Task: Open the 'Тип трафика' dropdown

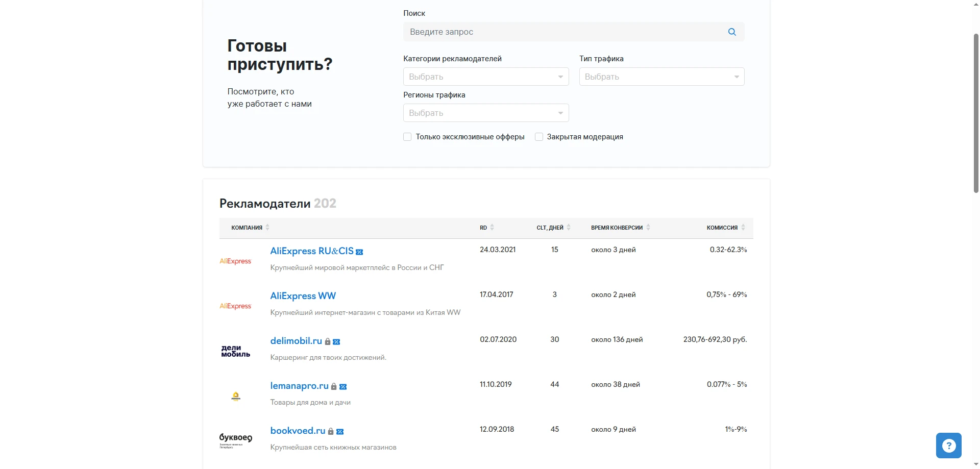Action: pyautogui.click(x=661, y=77)
